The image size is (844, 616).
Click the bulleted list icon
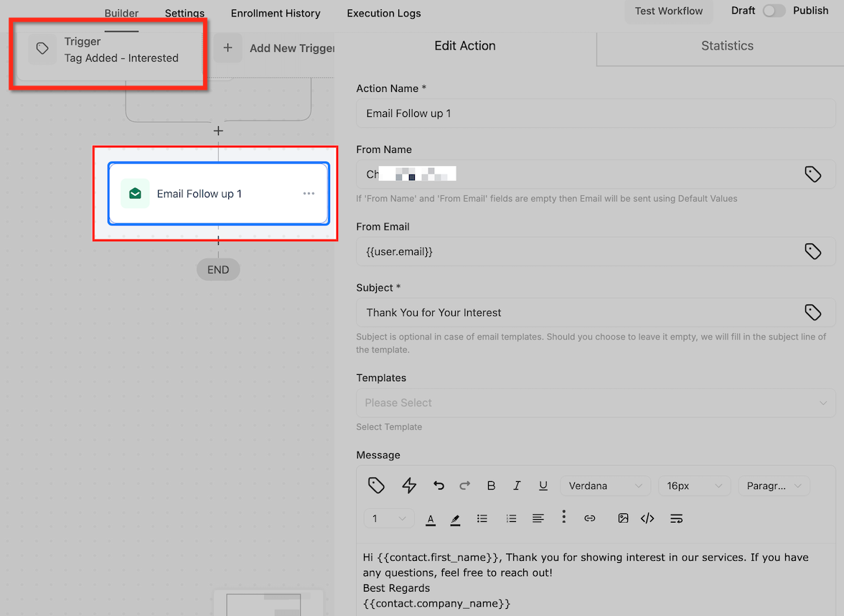pyautogui.click(x=482, y=518)
